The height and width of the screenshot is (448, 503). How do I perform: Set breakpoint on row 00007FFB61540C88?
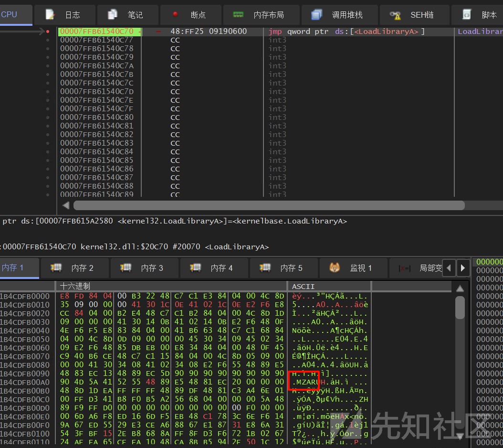coord(48,186)
